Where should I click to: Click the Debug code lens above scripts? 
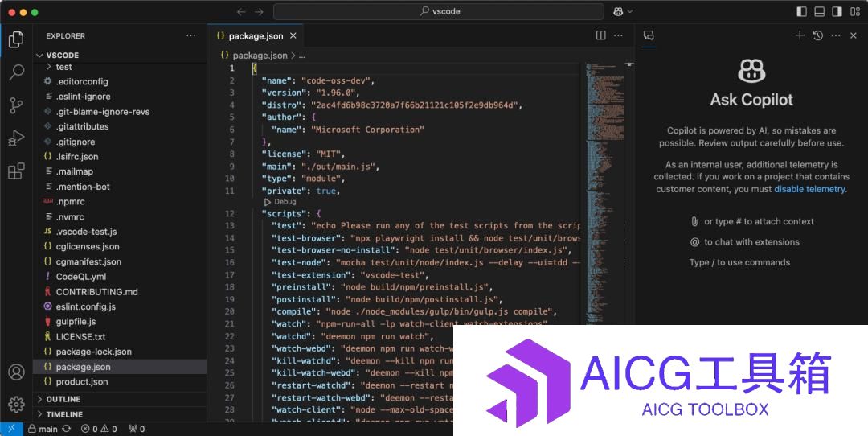coord(285,202)
